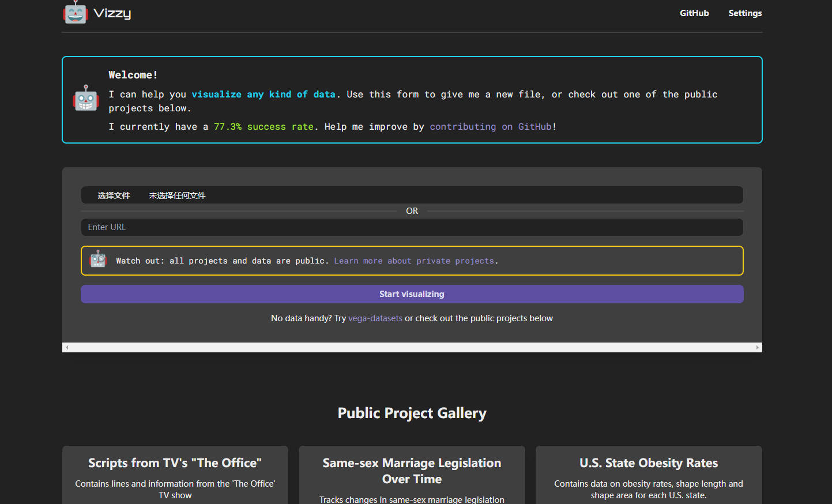Viewport: 832px width, 504px height.
Task: Click the robot icon in the warning banner
Action: click(x=99, y=260)
